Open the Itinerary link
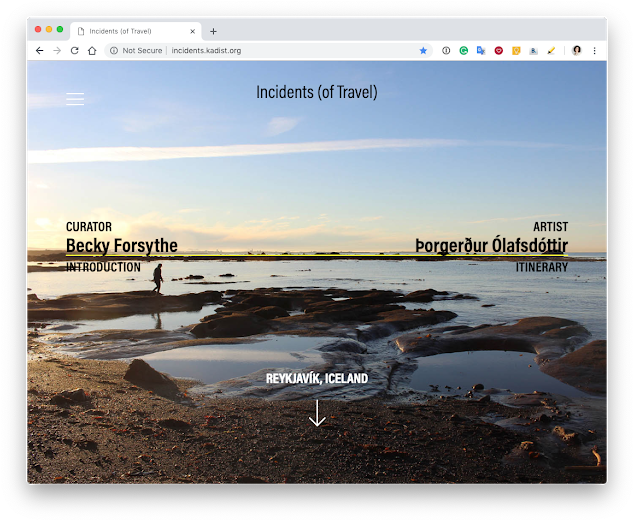This screenshot has width=633, height=520. [x=542, y=267]
